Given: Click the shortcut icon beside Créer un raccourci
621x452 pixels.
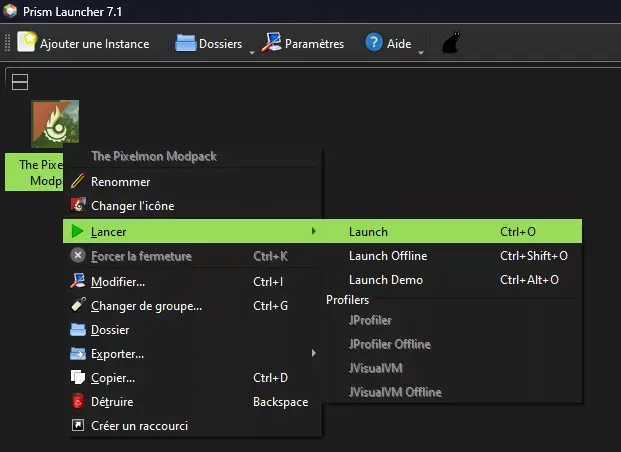Looking at the screenshot, I should pos(78,425).
